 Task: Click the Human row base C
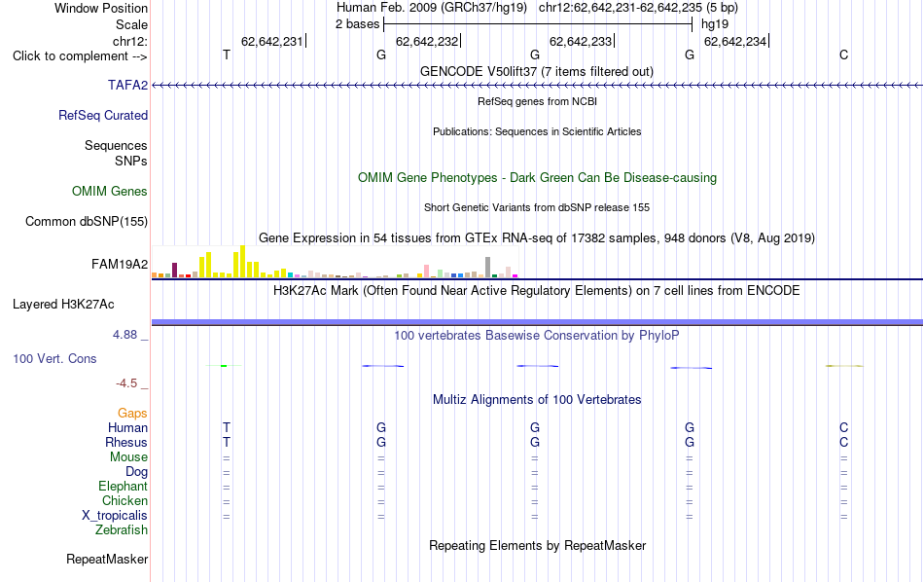[x=844, y=427]
